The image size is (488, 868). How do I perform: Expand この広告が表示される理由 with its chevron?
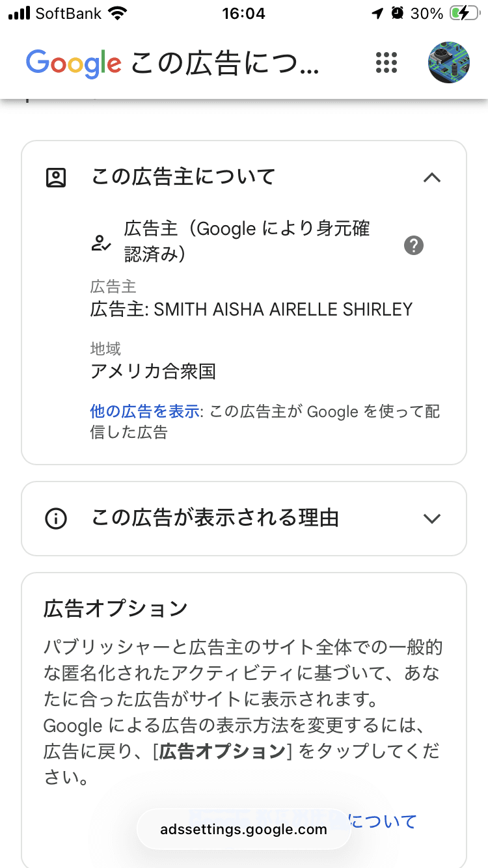(x=432, y=519)
